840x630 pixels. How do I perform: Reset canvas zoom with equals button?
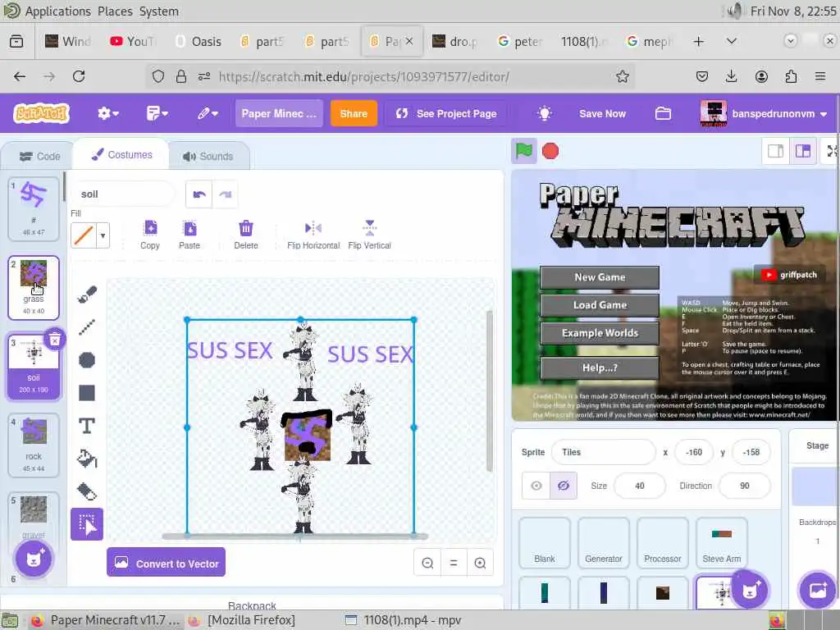tap(454, 563)
